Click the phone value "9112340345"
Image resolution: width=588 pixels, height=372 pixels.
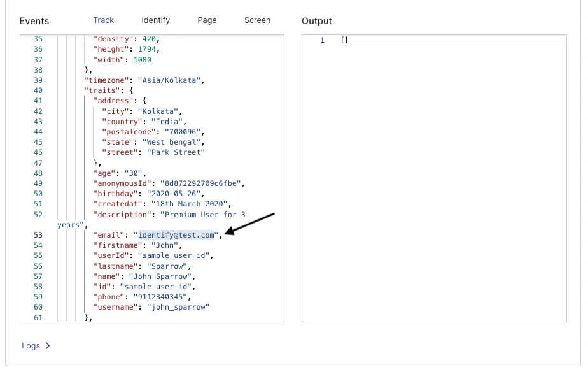tap(160, 297)
